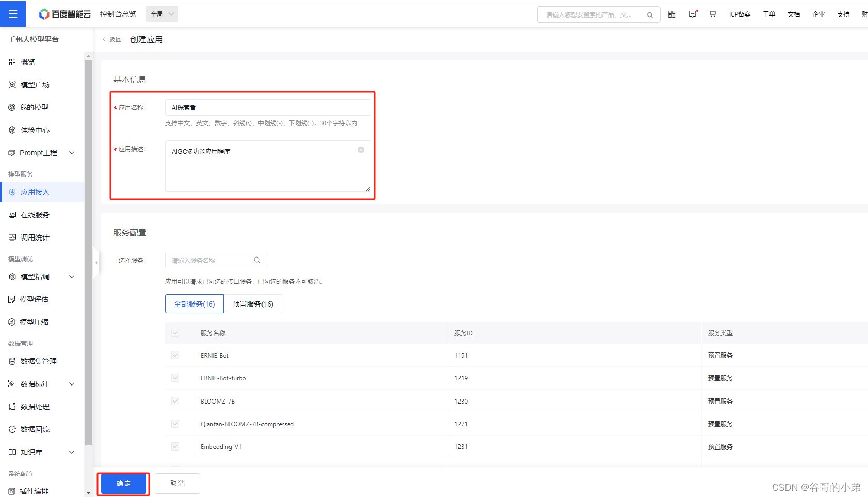
Task: Expand the Prompt工程 sidebar section
Action: (x=72, y=153)
